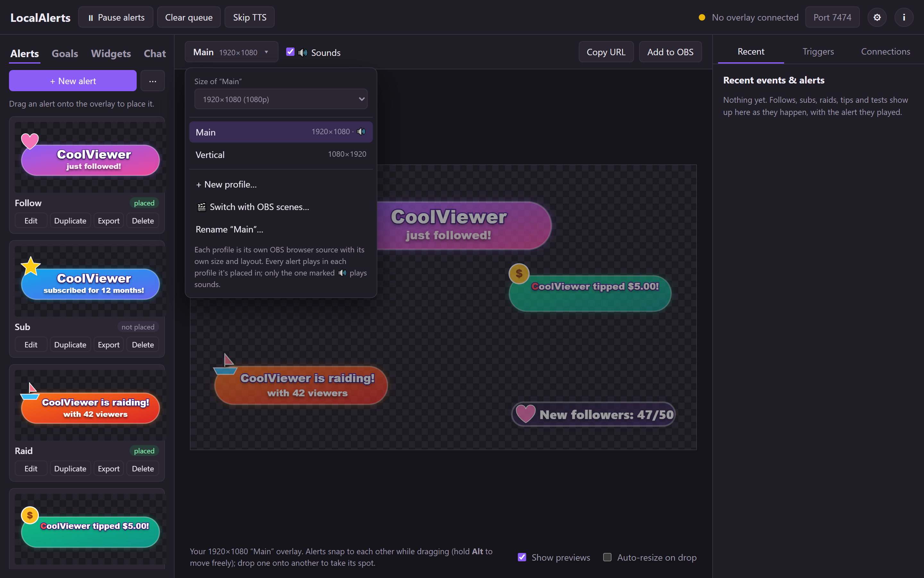Edit the Follow alert
924x578 pixels.
click(x=31, y=221)
